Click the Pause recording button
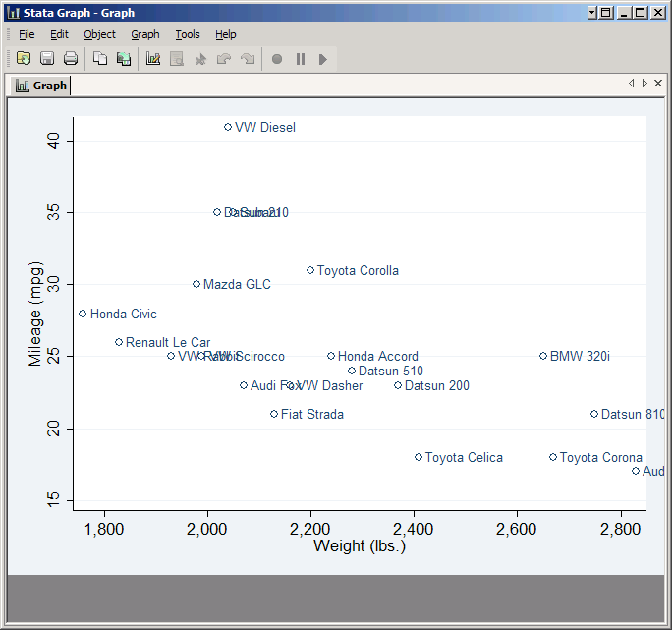This screenshot has height=630, width=672. 301,59
